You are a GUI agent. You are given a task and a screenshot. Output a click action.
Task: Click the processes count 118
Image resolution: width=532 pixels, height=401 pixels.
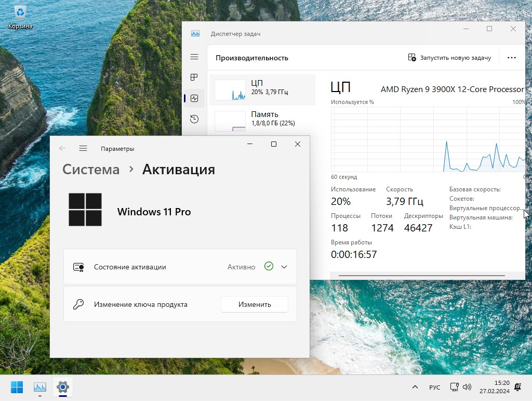coord(340,228)
